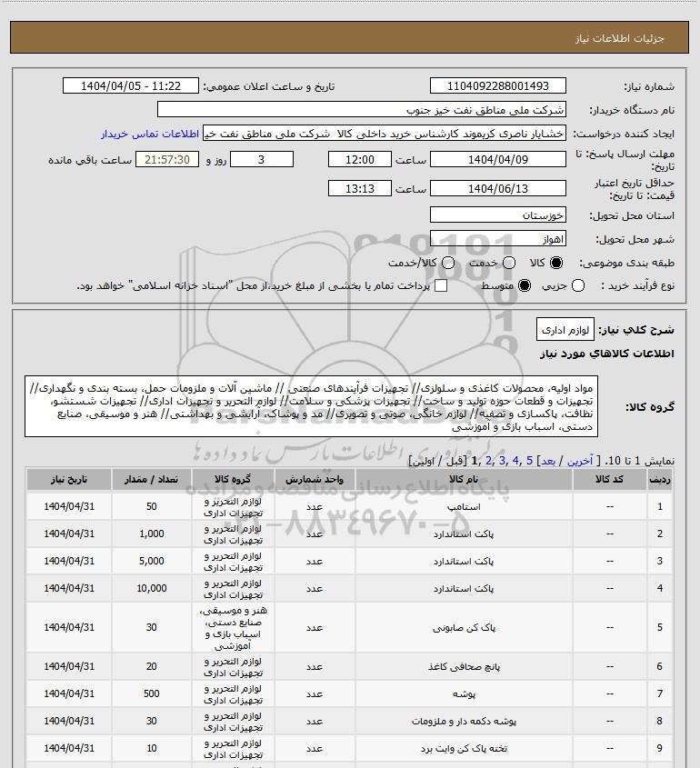Click the general description field لوازم اداری
The image size is (700, 768).
coord(565,330)
